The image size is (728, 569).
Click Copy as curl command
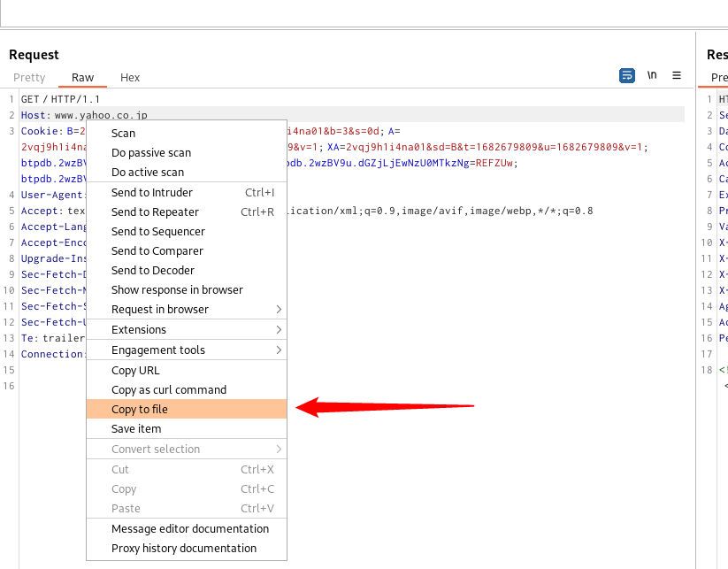pos(169,389)
